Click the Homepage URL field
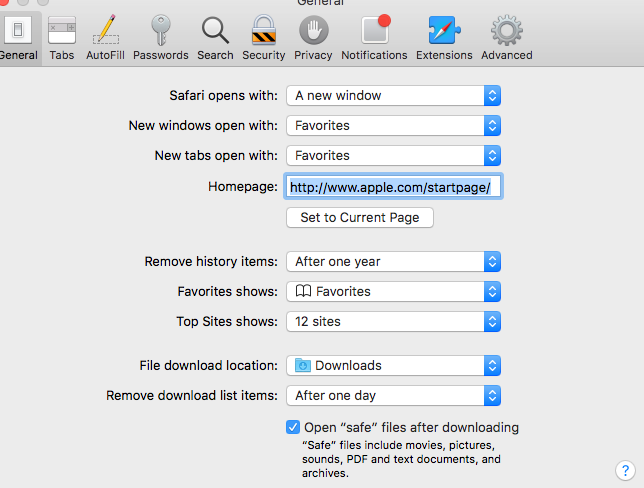 pos(393,187)
